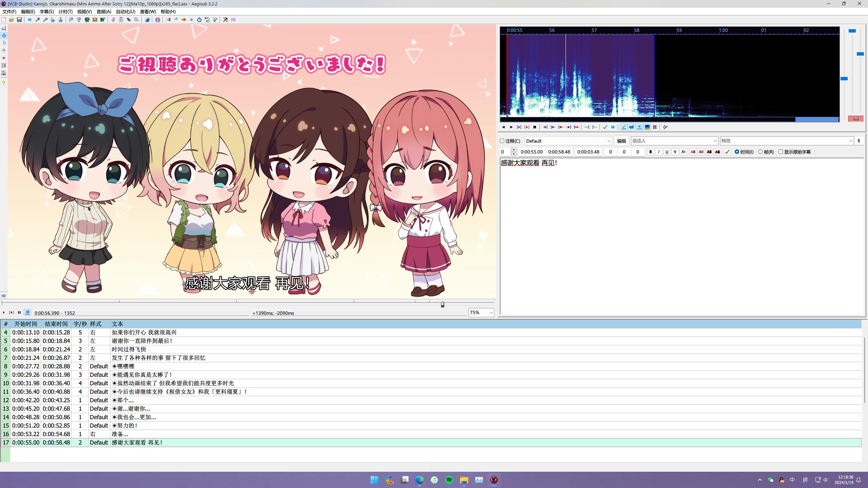
Task: Select the 帧 radio button
Action: (761, 152)
